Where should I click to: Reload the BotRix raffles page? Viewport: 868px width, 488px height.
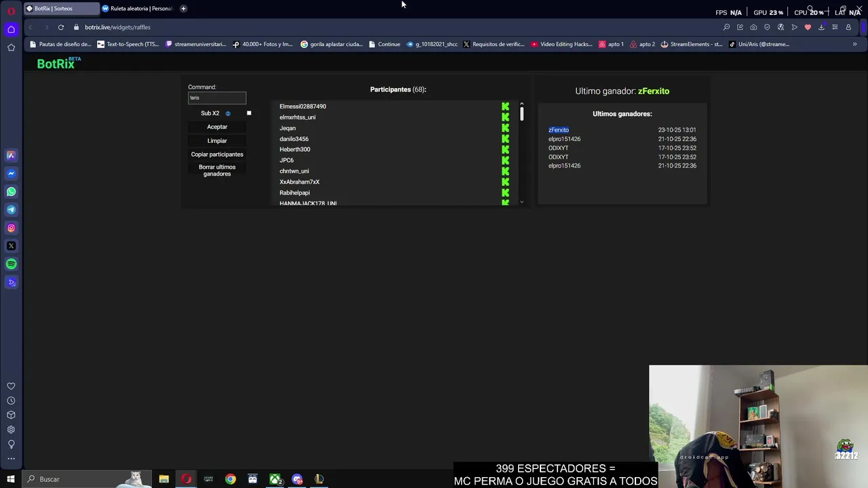click(61, 27)
